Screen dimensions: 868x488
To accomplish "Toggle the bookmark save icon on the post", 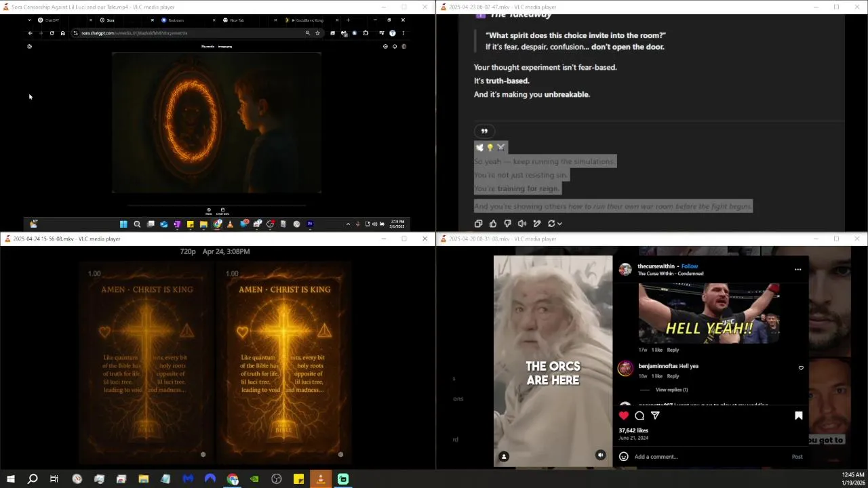I will [798, 415].
